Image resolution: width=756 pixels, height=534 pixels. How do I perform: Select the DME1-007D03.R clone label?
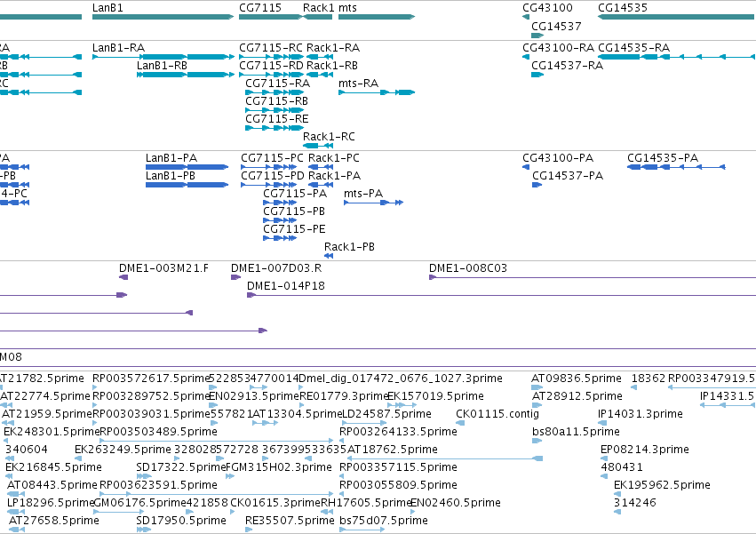coord(276,268)
